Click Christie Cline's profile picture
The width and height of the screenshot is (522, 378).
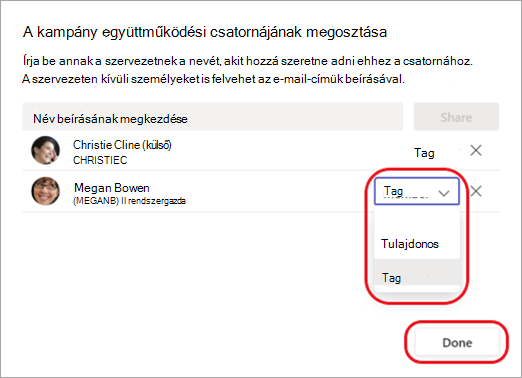[x=46, y=150]
